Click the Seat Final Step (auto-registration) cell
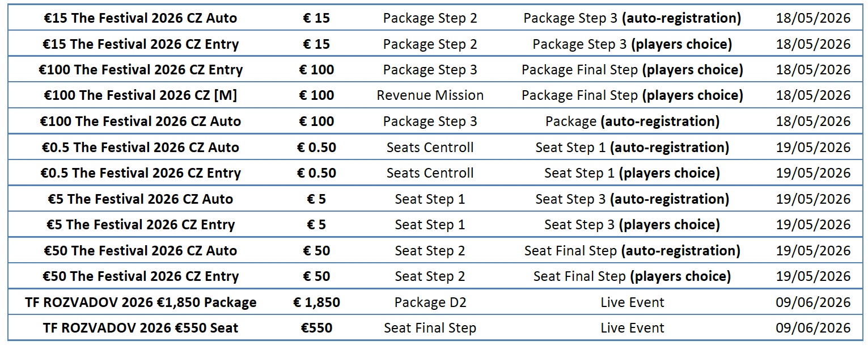Screen dimensions: 868x349 pos(632,251)
